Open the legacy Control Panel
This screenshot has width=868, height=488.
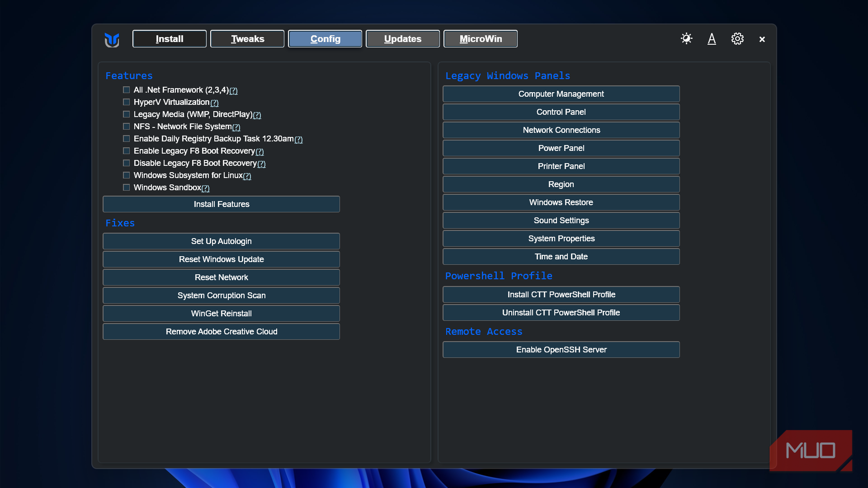coord(561,112)
